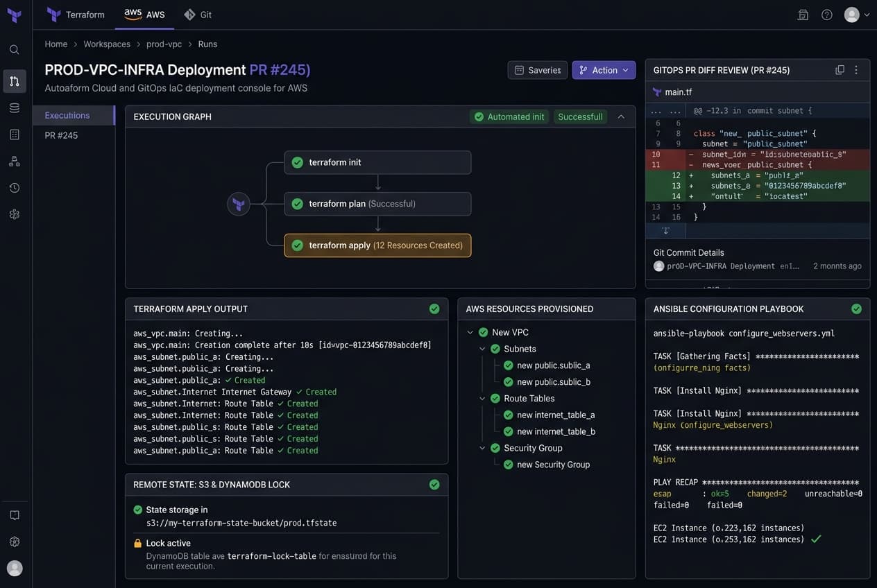This screenshot has height=588, width=877.
Task: Switch to the AWS tab
Action: 144,15
